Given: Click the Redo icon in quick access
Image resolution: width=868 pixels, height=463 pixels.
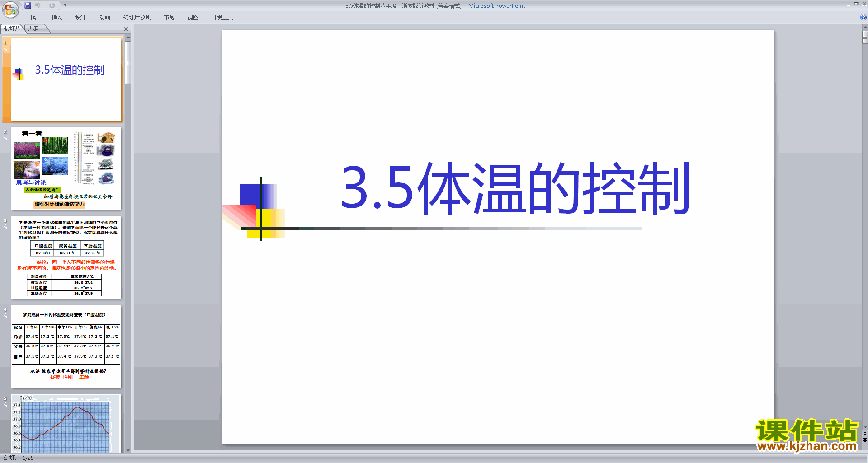Looking at the screenshot, I should pos(52,5).
